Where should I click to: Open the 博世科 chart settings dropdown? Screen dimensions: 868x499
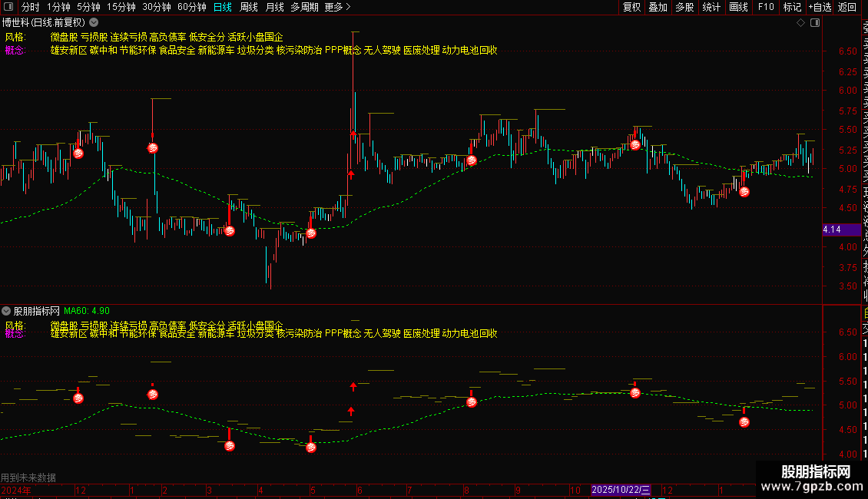(94, 23)
